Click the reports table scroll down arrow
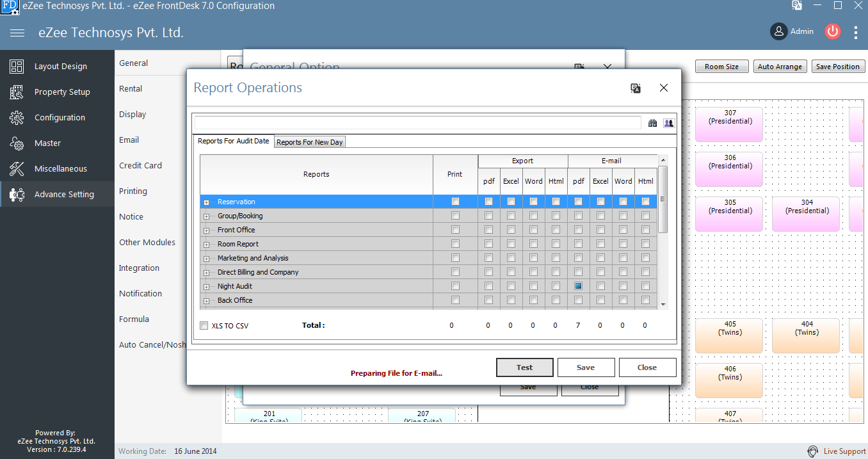Screen dimensions: 868x459 tap(663, 304)
